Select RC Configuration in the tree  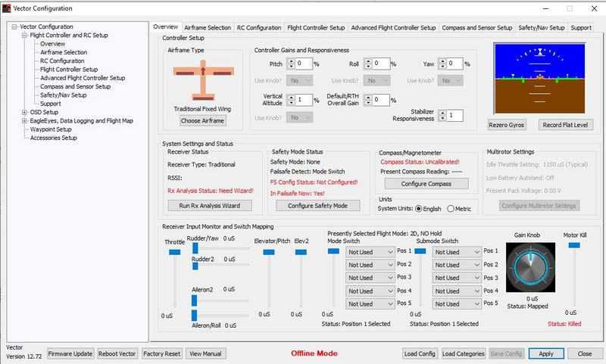(62, 61)
